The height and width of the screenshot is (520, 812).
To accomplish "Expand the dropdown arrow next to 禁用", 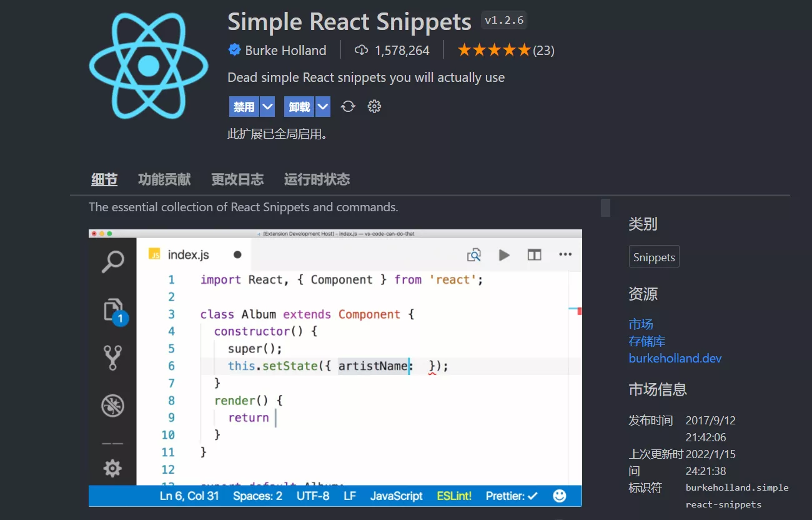I will 267,107.
